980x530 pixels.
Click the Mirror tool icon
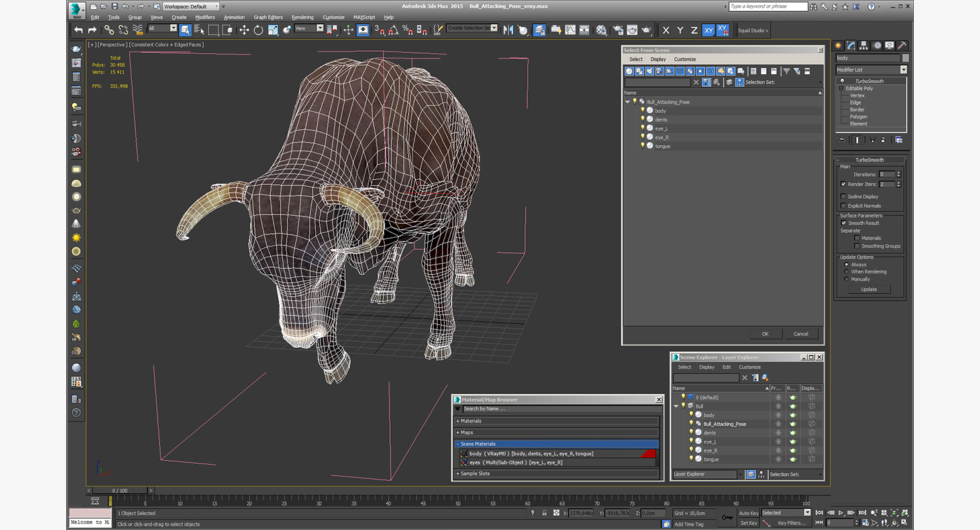pyautogui.click(x=509, y=30)
